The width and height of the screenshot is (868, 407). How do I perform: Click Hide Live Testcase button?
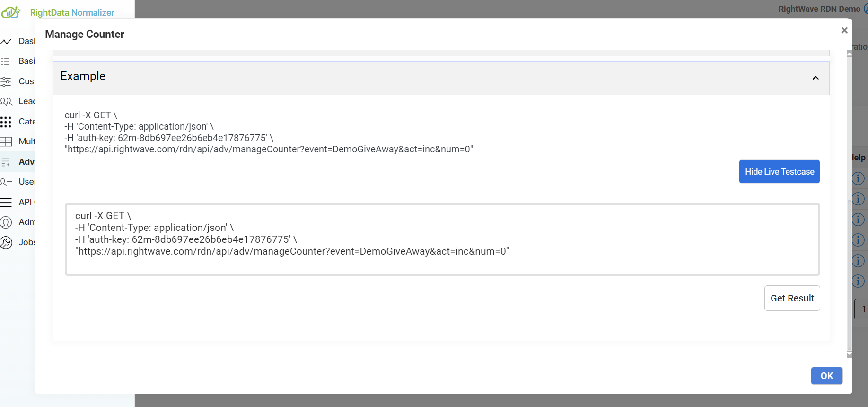click(x=780, y=171)
